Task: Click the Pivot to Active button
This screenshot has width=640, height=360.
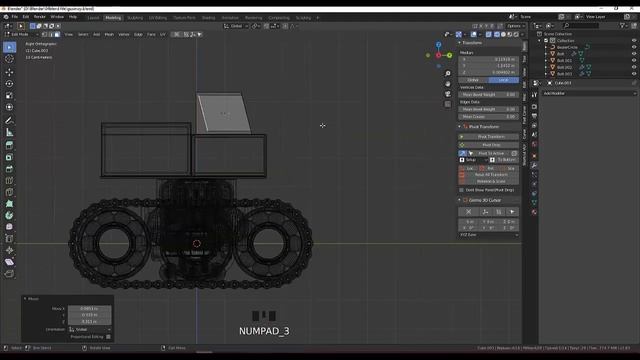Action: 491,153
